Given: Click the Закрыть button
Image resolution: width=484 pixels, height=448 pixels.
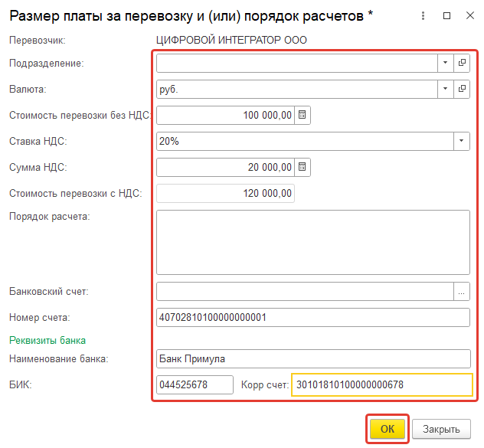Looking at the screenshot, I should coord(441,429).
